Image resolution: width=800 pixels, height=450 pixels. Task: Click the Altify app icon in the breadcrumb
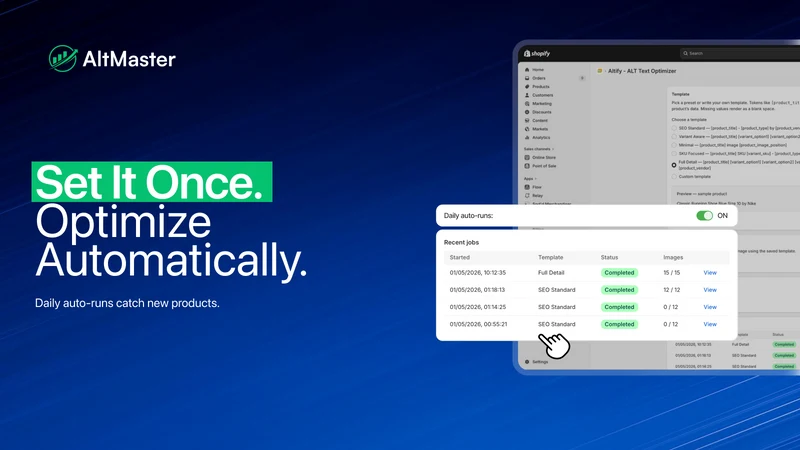pyautogui.click(x=599, y=71)
